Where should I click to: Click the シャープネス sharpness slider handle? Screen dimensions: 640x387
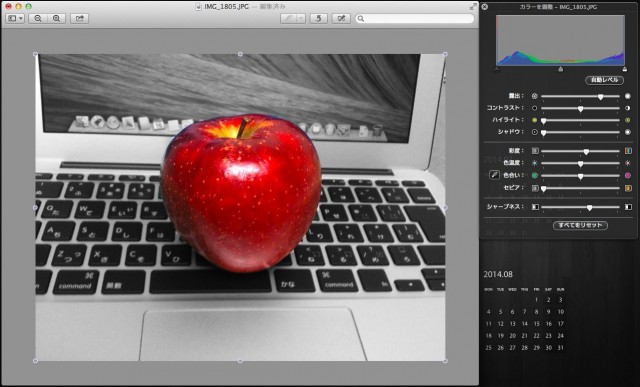click(x=589, y=207)
